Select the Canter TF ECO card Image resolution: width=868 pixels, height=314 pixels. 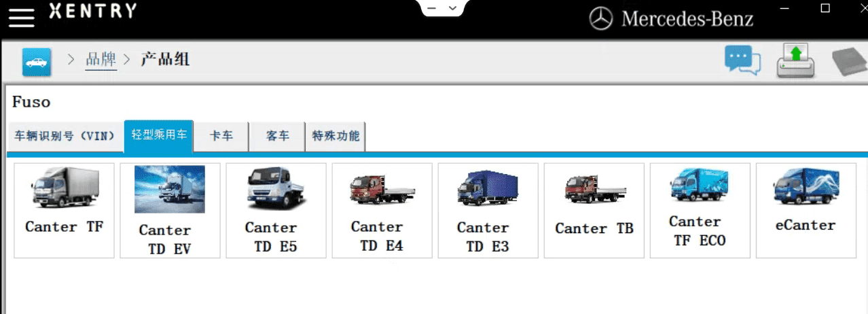[700, 211]
